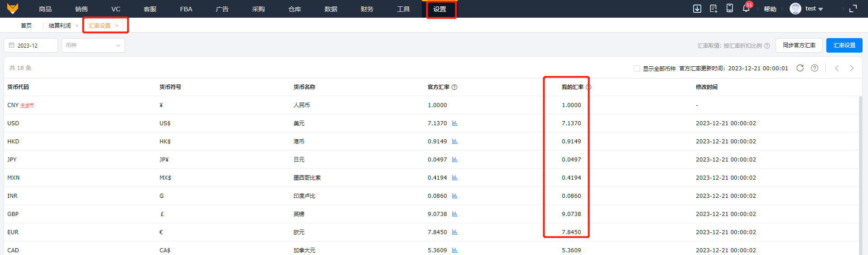
Task: Open the download center icon
Action: (x=697, y=9)
